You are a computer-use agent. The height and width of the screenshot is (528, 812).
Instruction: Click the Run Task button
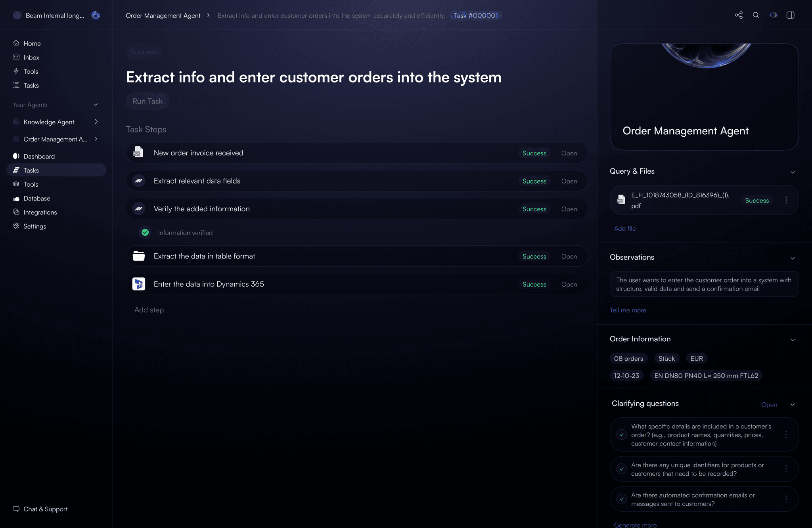(147, 101)
